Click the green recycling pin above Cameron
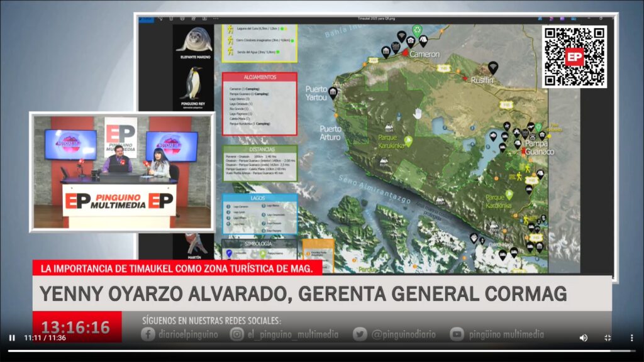The height and width of the screenshot is (362, 644). pos(418,30)
